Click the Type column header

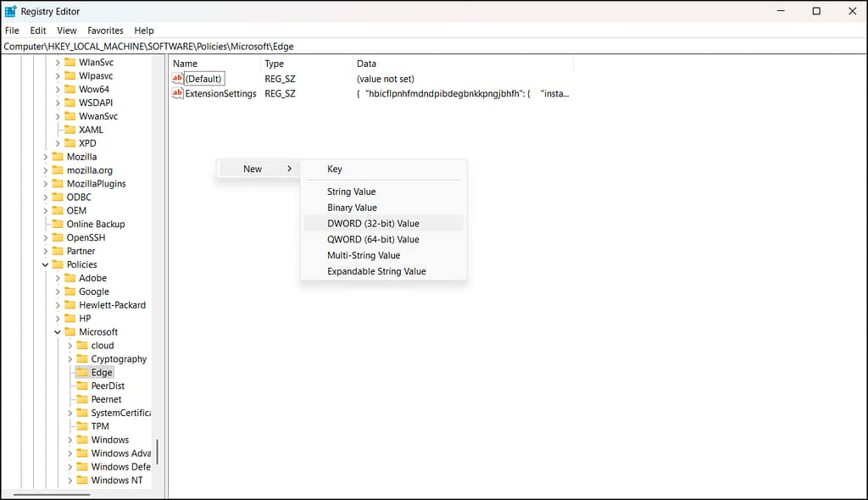pos(274,64)
